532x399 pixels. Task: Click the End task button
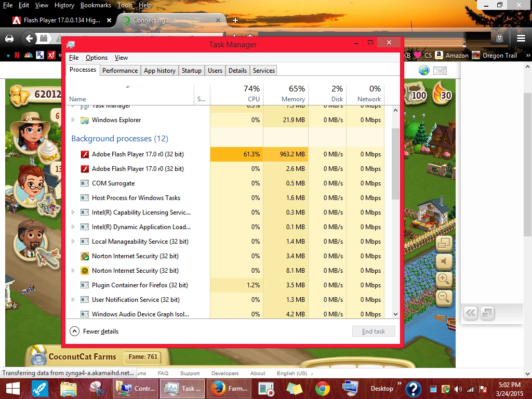pos(374,331)
